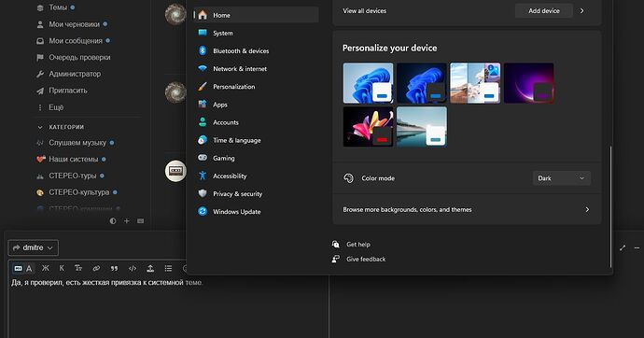Insert blockquote with the quote-marks icon
The height and width of the screenshot is (338, 644).
pos(114,268)
